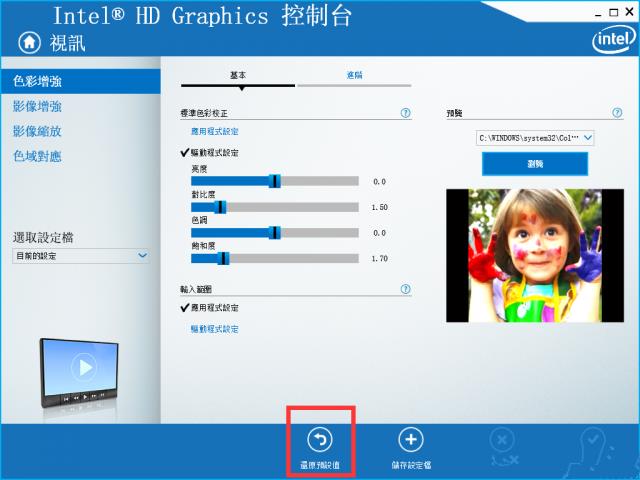Click 還原預設值 restore defaults icon
Screen dimensions: 640x480
(320, 440)
